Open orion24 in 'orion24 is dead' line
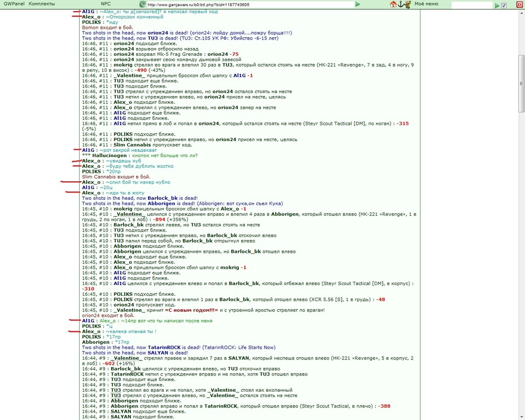The width and height of the screenshot is (525, 420). 158,33
